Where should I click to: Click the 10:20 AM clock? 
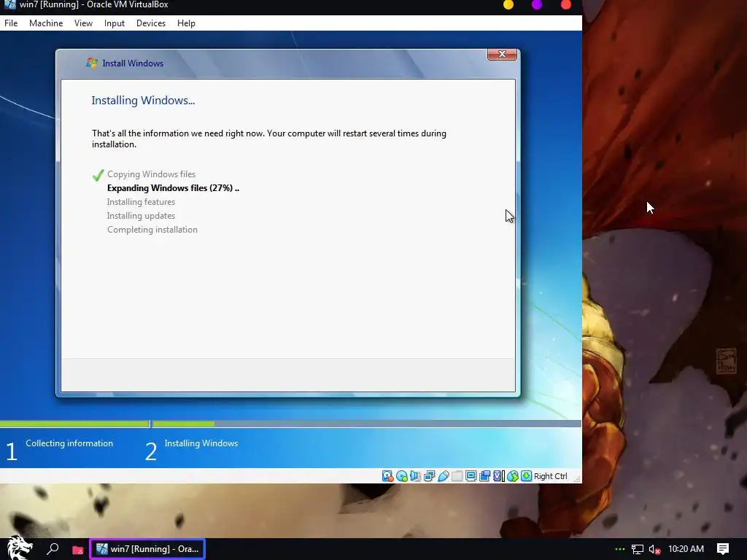686,548
